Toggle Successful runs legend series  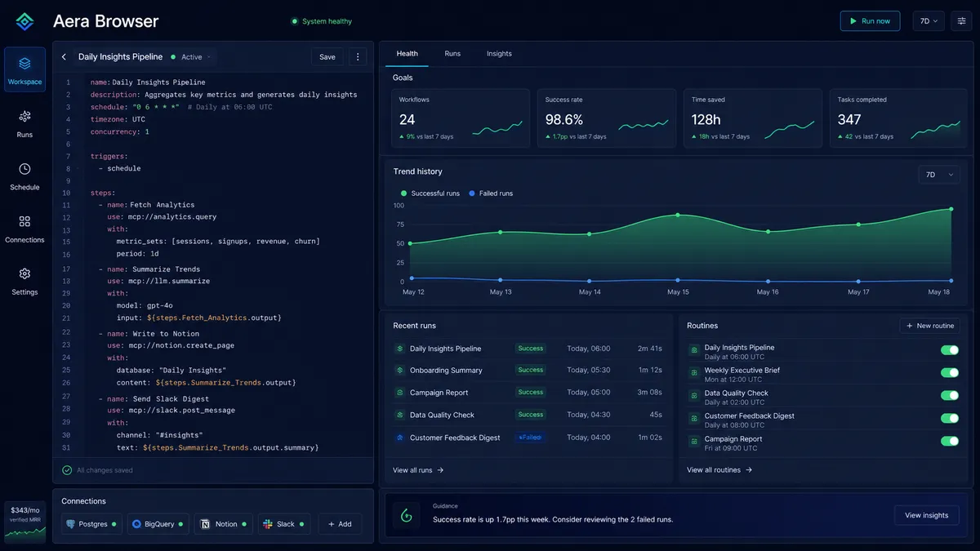(x=430, y=193)
